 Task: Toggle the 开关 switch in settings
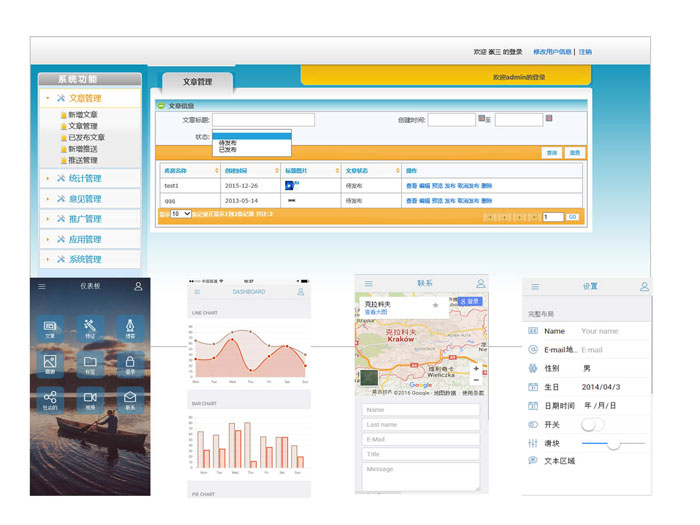[593, 424]
